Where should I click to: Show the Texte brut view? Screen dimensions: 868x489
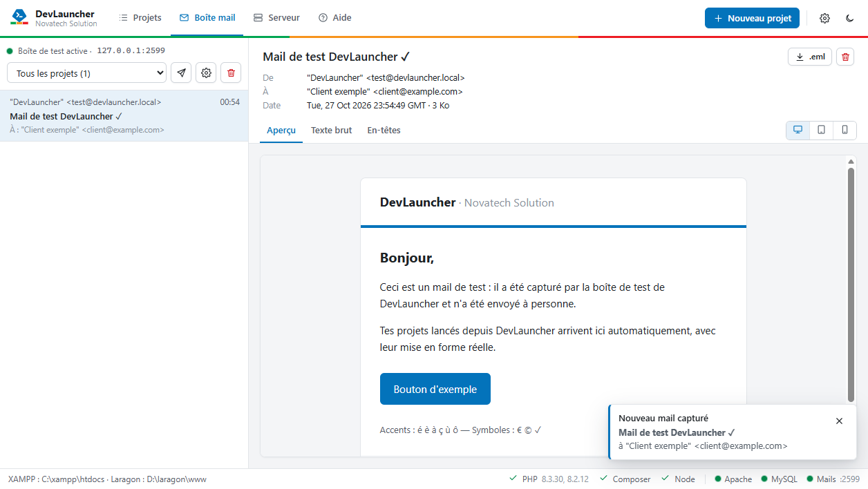(x=331, y=130)
